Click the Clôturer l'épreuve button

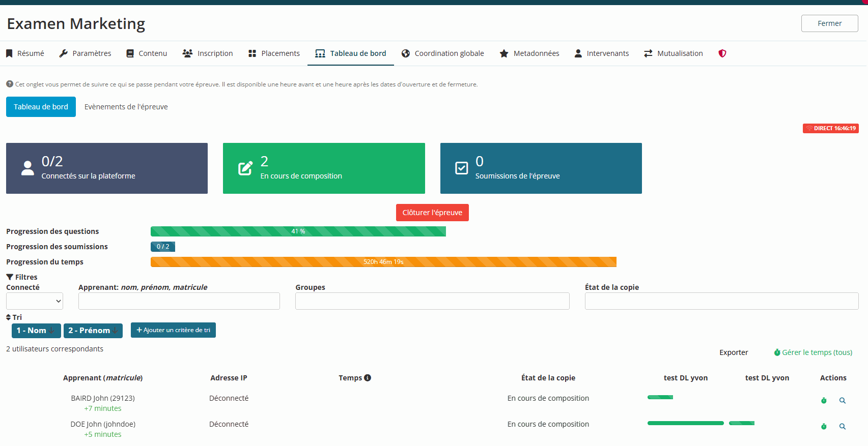[432, 213]
